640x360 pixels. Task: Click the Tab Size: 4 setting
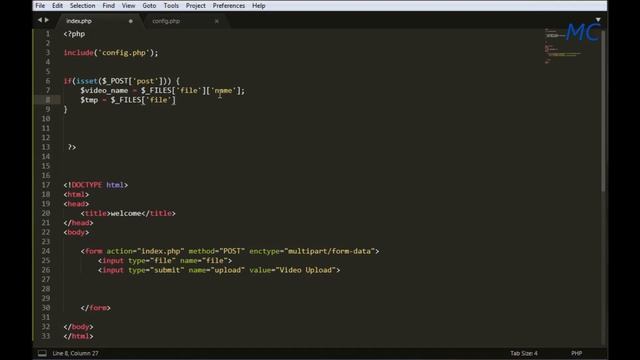(x=524, y=353)
